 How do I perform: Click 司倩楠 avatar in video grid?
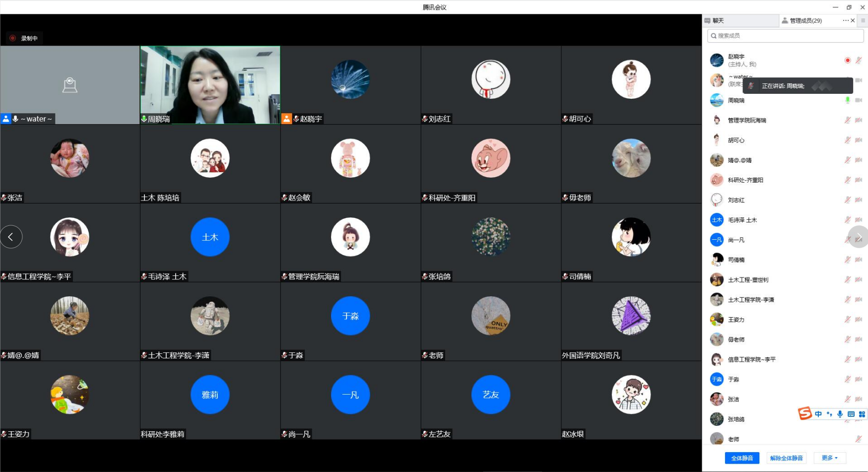631,237
